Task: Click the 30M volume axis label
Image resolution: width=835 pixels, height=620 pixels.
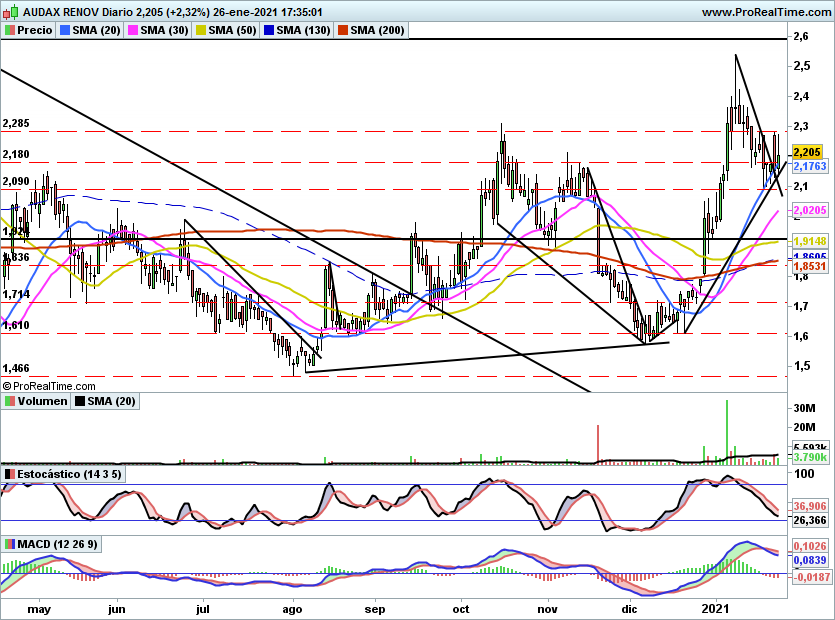Action: 804,409
